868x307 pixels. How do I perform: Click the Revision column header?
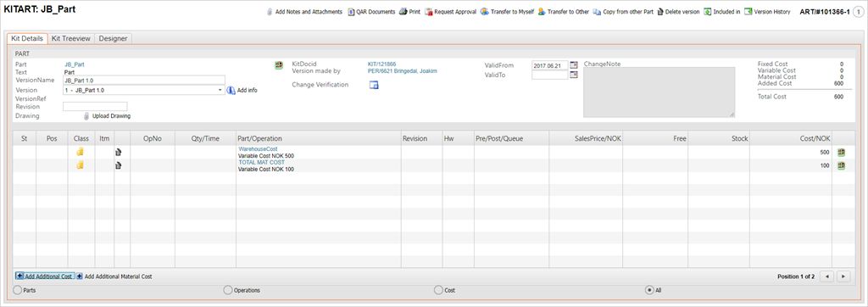click(421, 138)
